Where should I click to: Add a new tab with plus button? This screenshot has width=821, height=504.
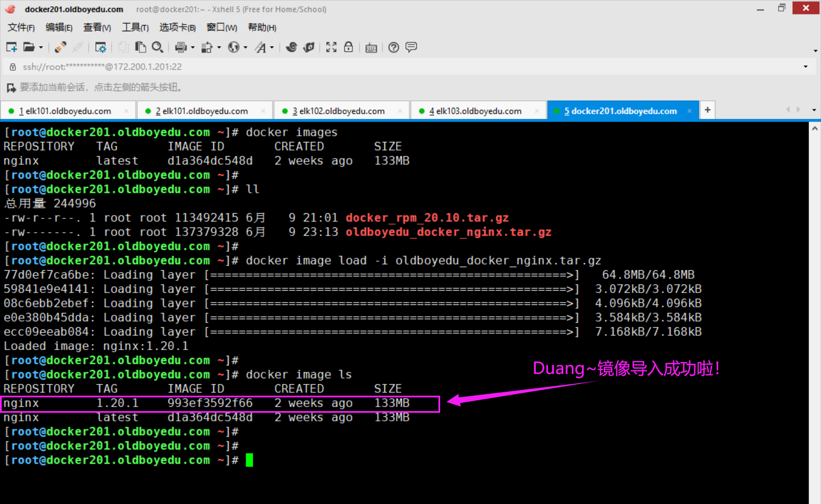tap(708, 109)
